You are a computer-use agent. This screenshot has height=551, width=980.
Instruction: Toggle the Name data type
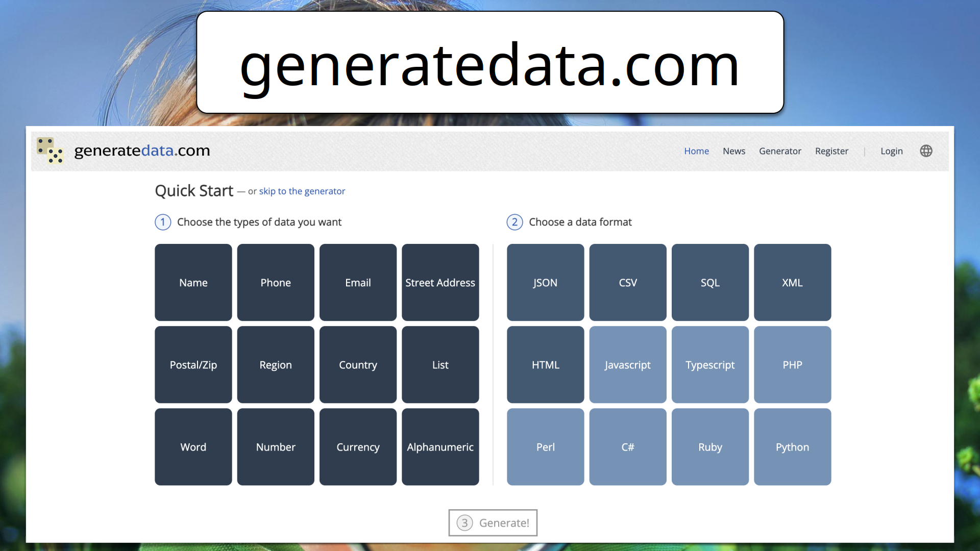coord(193,282)
